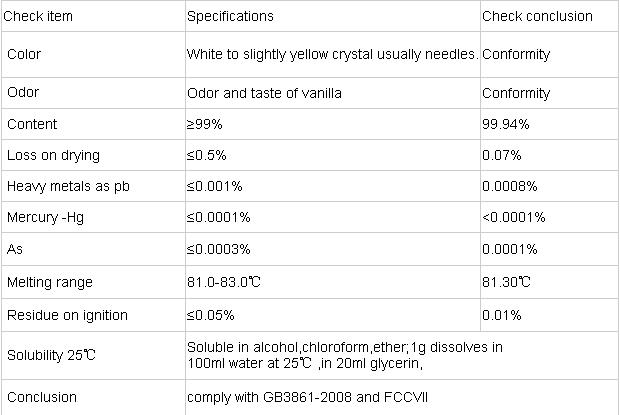The width and height of the screenshot is (620, 415).
Task: Click the 'Mercury -Hg' row label
Action: tap(45, 217)
